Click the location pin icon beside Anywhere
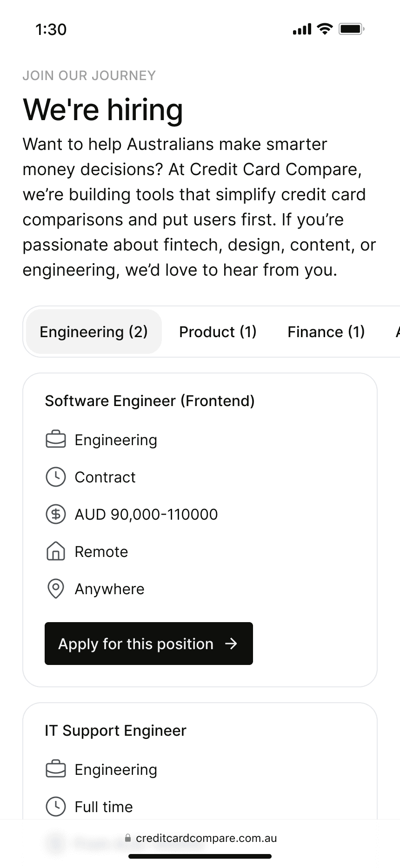Screen dimensions: 400x868 [56, 589]
